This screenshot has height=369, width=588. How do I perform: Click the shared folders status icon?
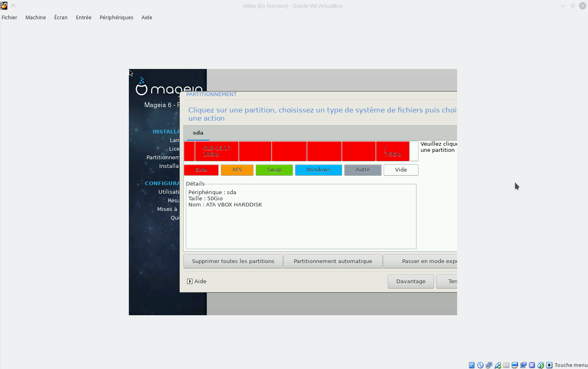(x=506, y=365)
